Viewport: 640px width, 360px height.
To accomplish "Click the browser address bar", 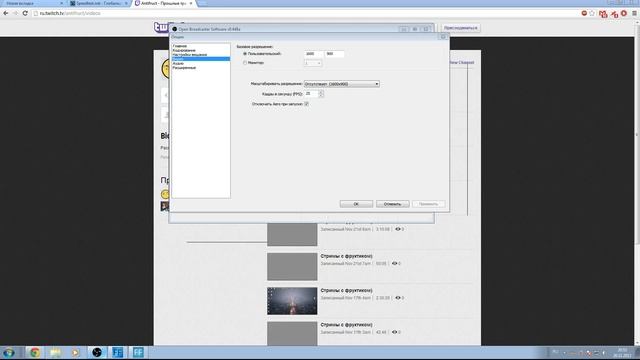I will click(x=306, y=13).
